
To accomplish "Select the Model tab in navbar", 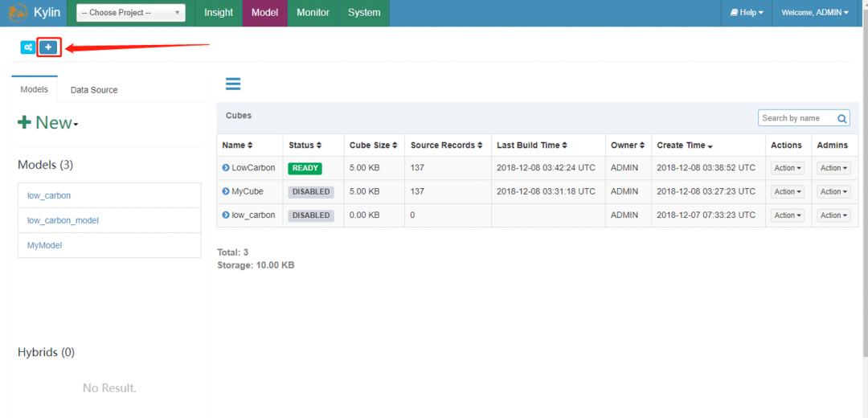I will [265, 13].
